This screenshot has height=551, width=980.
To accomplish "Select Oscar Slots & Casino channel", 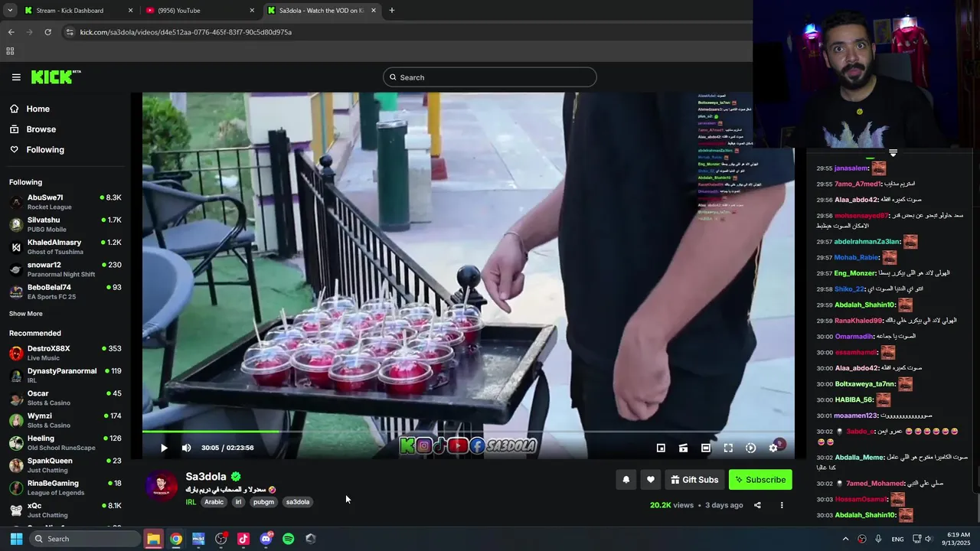I will point(64,398).
